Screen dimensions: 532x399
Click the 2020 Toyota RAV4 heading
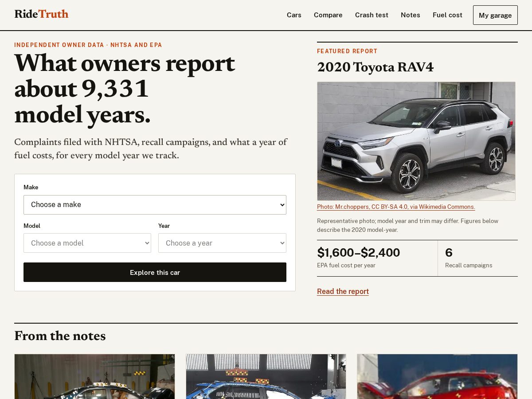375,67
